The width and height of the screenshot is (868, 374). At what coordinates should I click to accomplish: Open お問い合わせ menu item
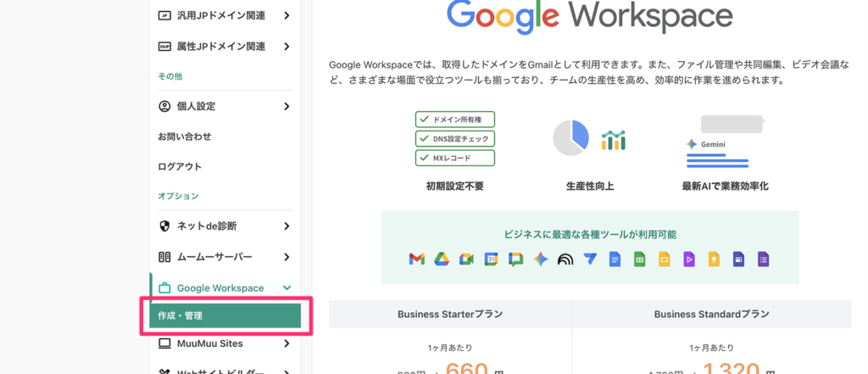click(184, 137)
